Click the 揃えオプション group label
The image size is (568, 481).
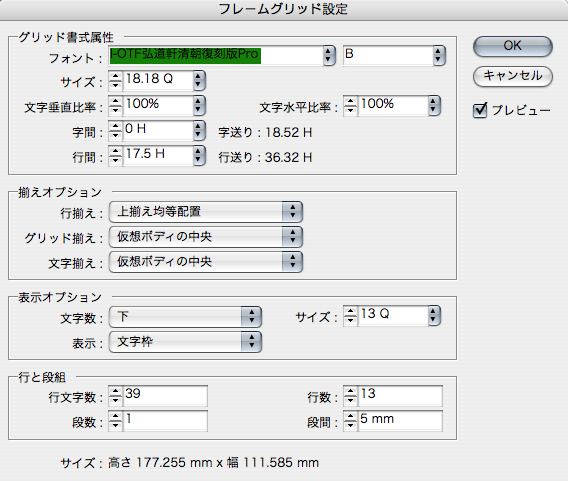[x=60, y=192]
